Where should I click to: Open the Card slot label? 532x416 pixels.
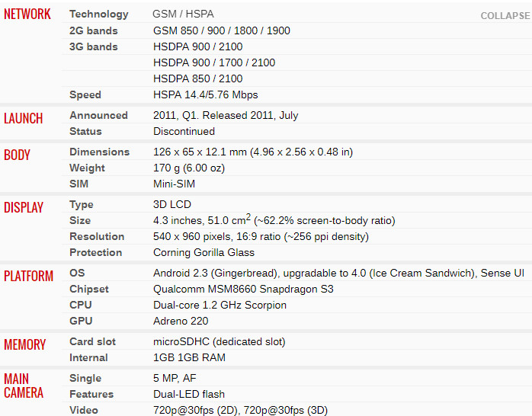coord(92,342)
